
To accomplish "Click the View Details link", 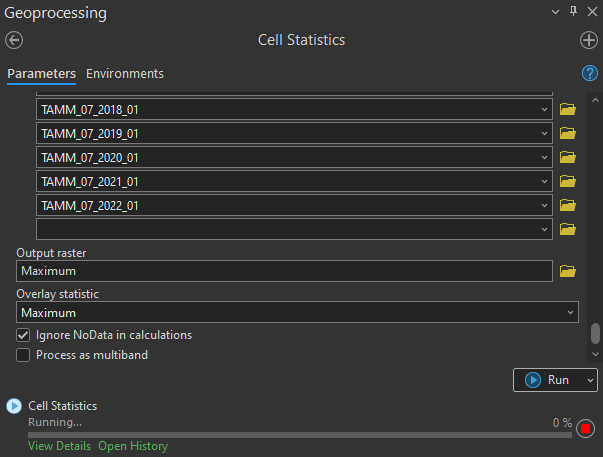I will 59,446.
